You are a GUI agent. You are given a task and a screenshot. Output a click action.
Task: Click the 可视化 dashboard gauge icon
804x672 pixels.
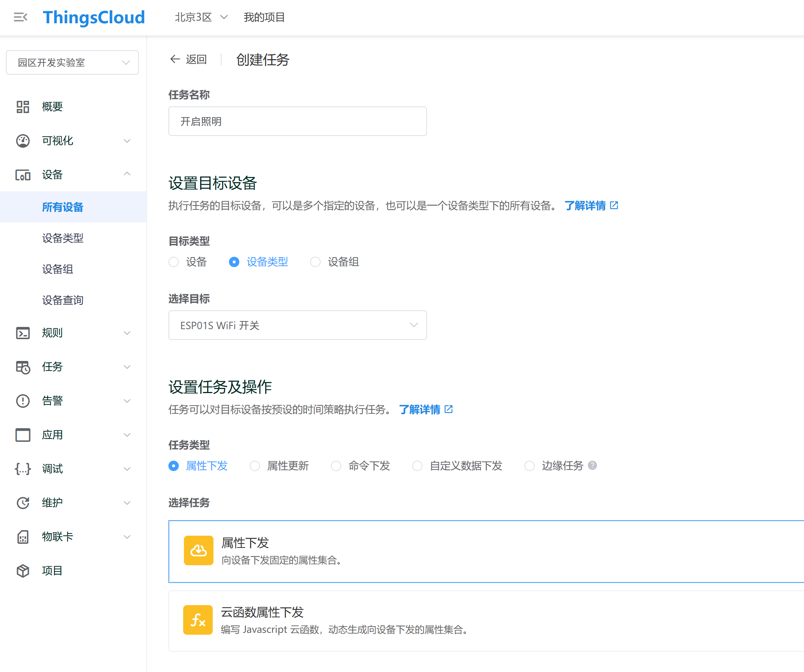pyautogui.click(x=23, y=141)
